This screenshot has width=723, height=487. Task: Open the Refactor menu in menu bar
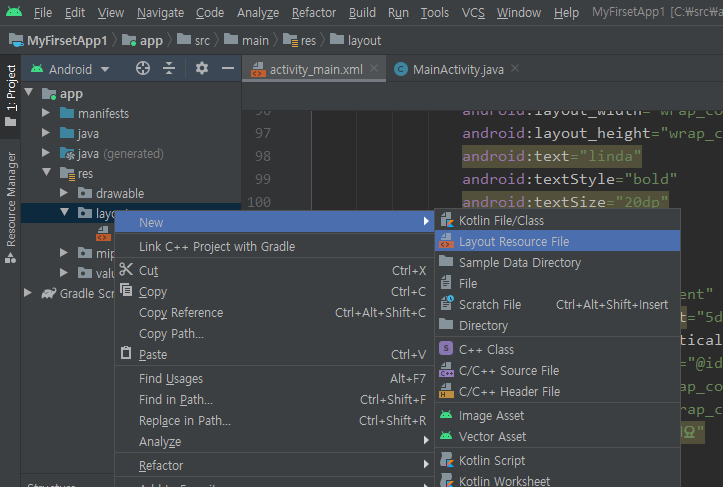pyautogui.click(x=314, y=13)
